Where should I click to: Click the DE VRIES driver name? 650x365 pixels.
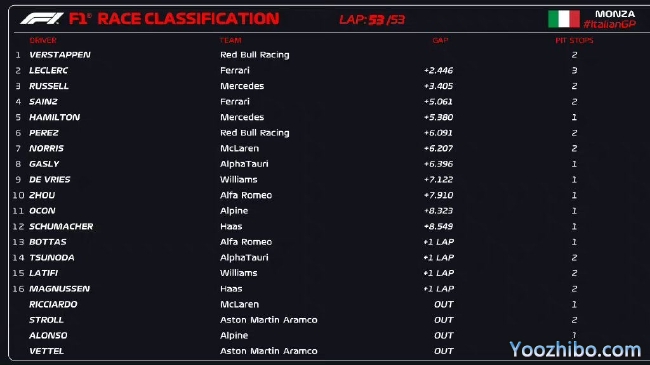(x=50, y=180)
